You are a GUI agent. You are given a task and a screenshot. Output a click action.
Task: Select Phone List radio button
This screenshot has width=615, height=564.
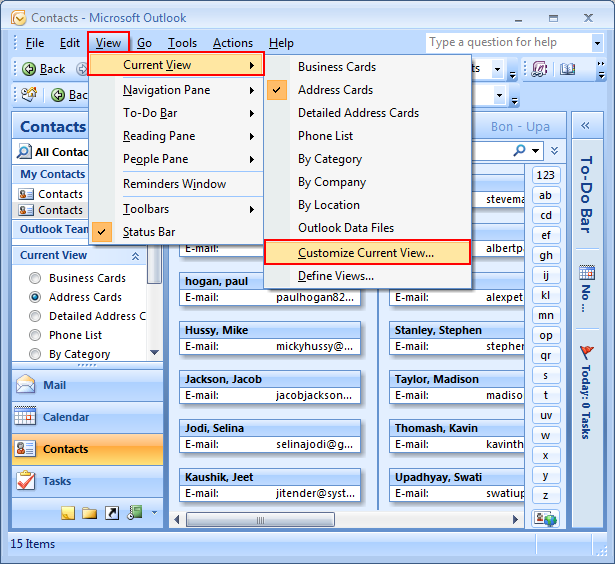coord(35,335)
